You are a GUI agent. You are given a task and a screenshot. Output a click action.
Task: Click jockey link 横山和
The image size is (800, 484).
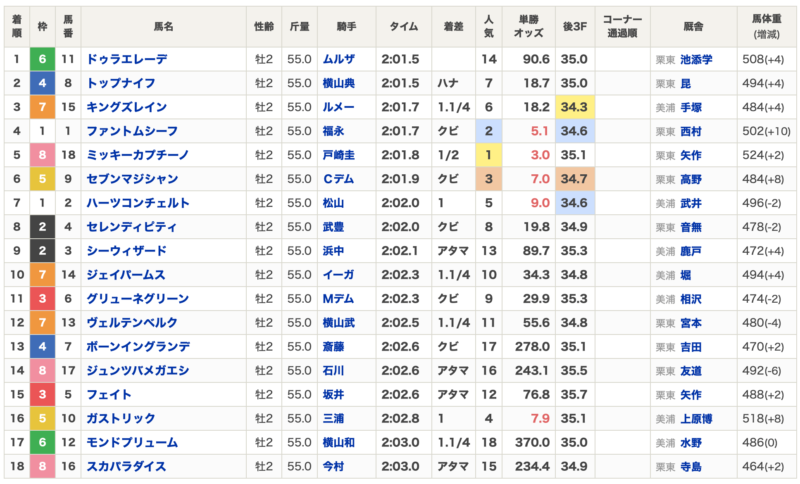point(339,443)
